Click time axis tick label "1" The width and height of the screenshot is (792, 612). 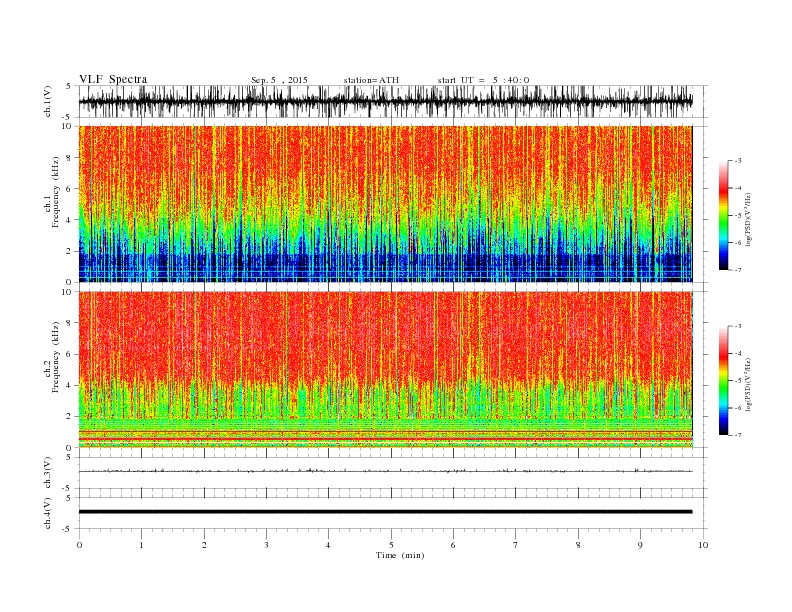141,545
